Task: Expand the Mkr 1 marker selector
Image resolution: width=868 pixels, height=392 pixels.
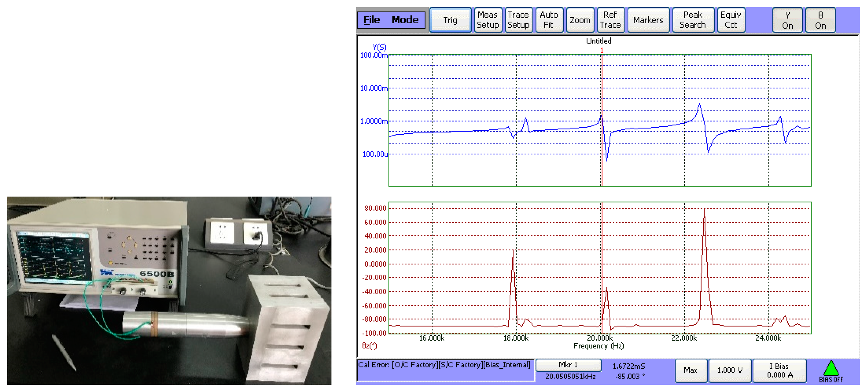Action: 568,365
